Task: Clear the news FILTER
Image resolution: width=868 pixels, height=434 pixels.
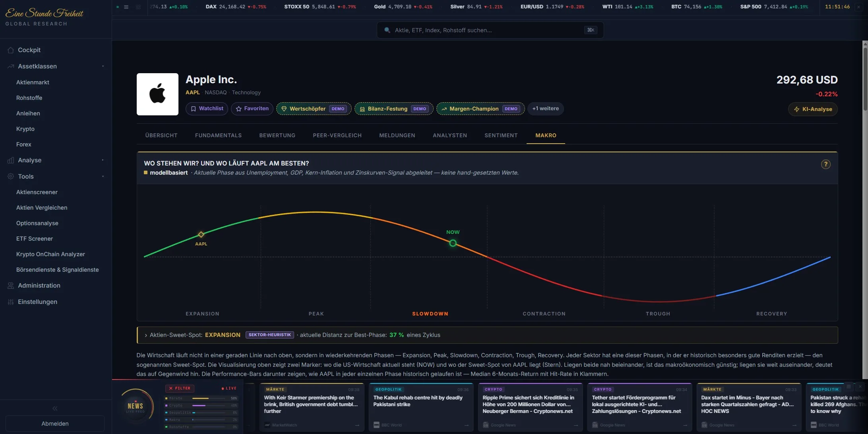Action: (180, 388)
